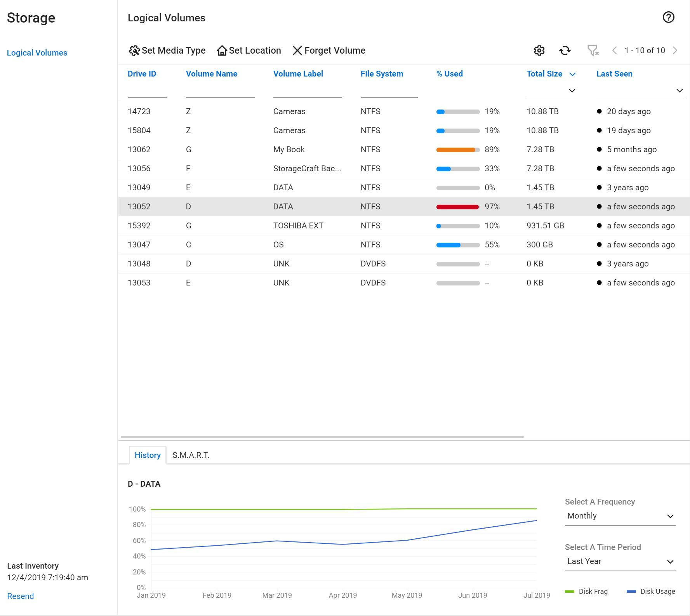Click the Set Location house icon
The image size is (690, 616).
222,50
